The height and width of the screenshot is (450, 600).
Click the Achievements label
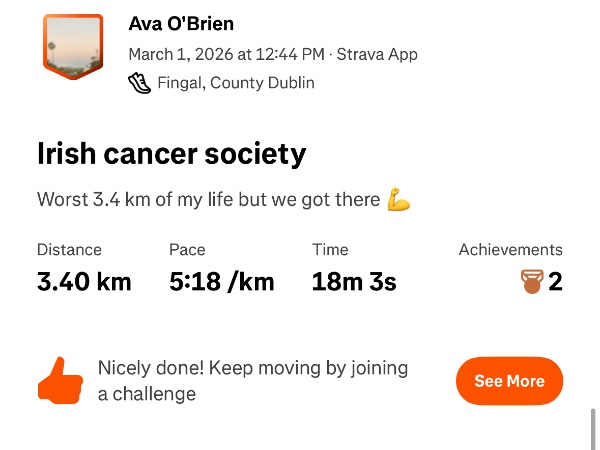(x=510, y=250)
